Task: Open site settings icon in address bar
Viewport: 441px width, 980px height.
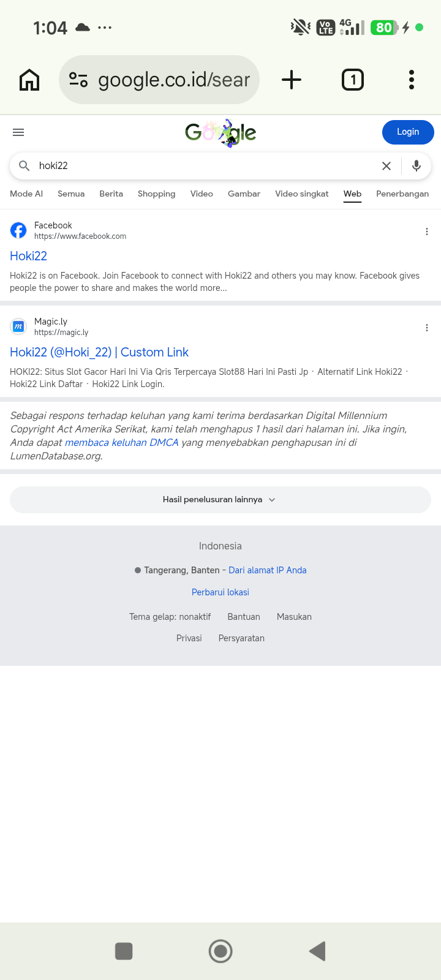Action: tap(78, 80)
